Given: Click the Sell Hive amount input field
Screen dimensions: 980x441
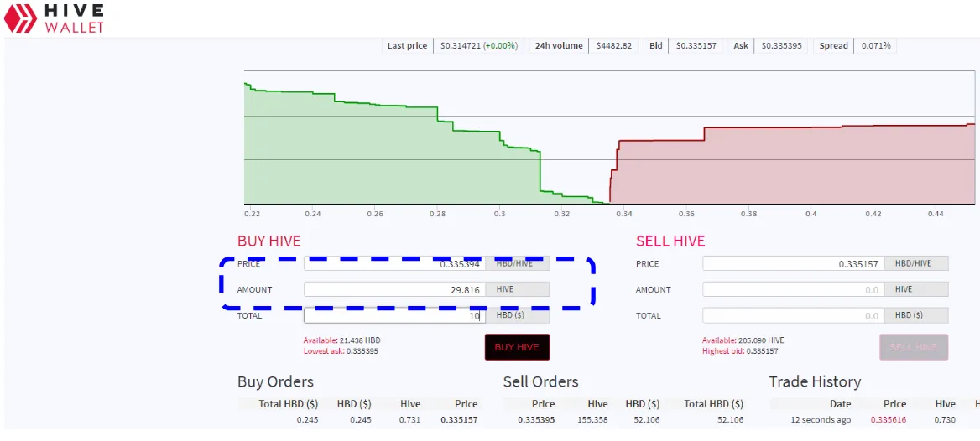Looking at the screenshot, I should (794, 289).
